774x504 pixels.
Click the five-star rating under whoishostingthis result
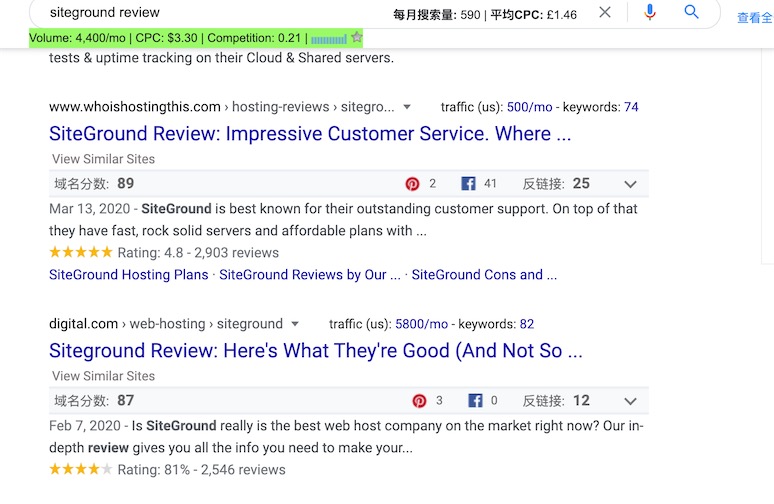[x=81, y=253]
